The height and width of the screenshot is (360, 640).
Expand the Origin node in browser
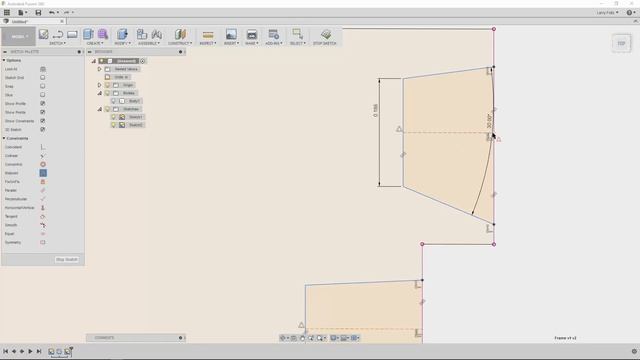point(99,85)
